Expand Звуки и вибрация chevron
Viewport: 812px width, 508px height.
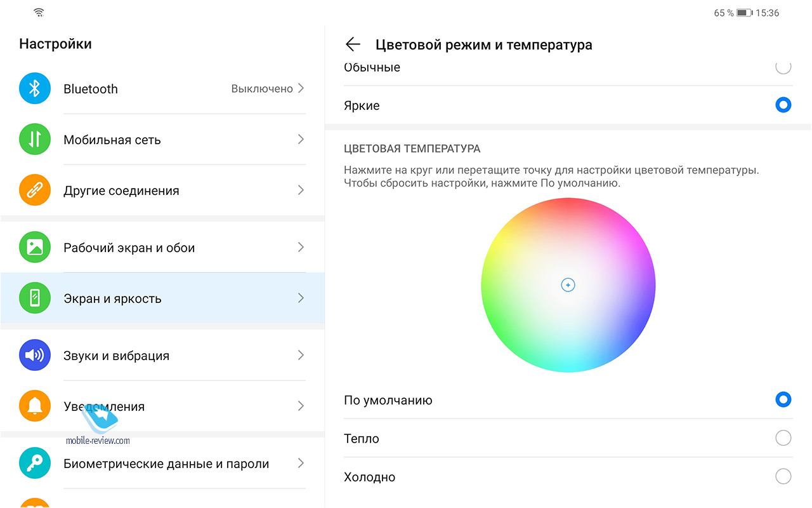tap(301, 355)
